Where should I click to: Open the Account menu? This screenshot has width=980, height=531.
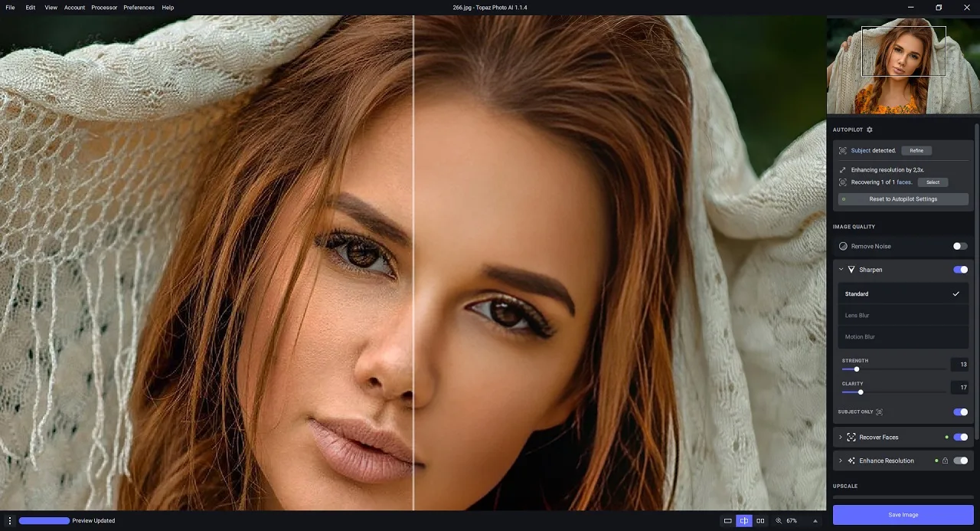tap(74, 8)
